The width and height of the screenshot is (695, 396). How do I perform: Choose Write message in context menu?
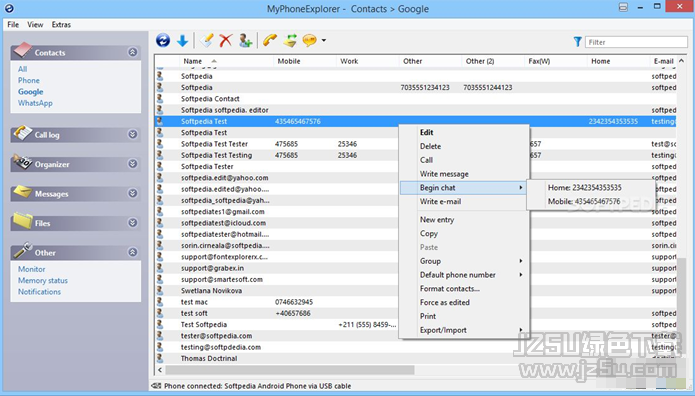pyautogui.click(x=464, y=174)
